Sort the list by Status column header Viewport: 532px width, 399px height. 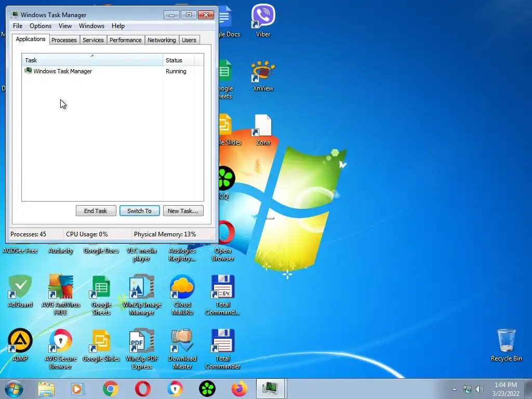(x=179, y=60)
